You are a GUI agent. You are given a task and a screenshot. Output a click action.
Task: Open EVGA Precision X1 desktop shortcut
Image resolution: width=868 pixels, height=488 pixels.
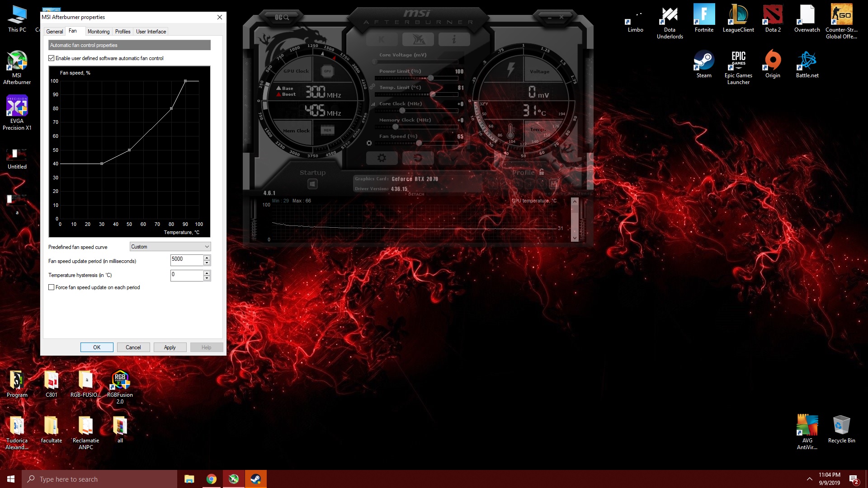(x=17, y=113)
